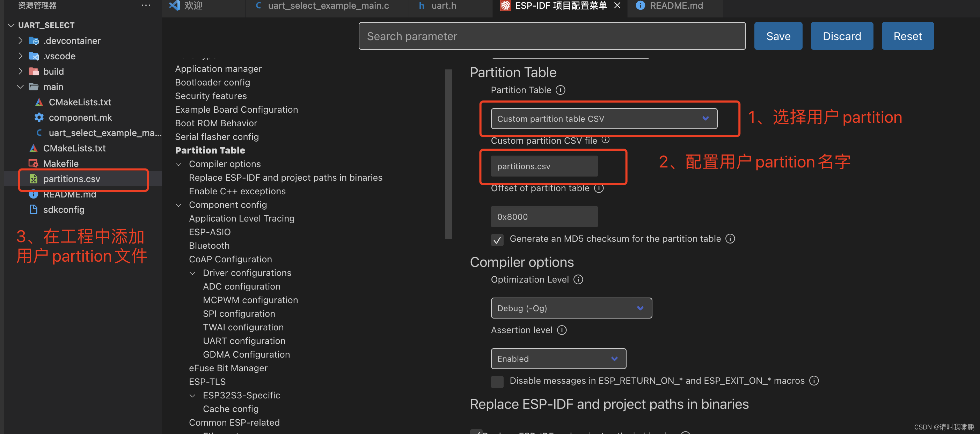The image size is (980, 434).
Task: Open the Partition Table type dropdown
Action: point(604,119)
